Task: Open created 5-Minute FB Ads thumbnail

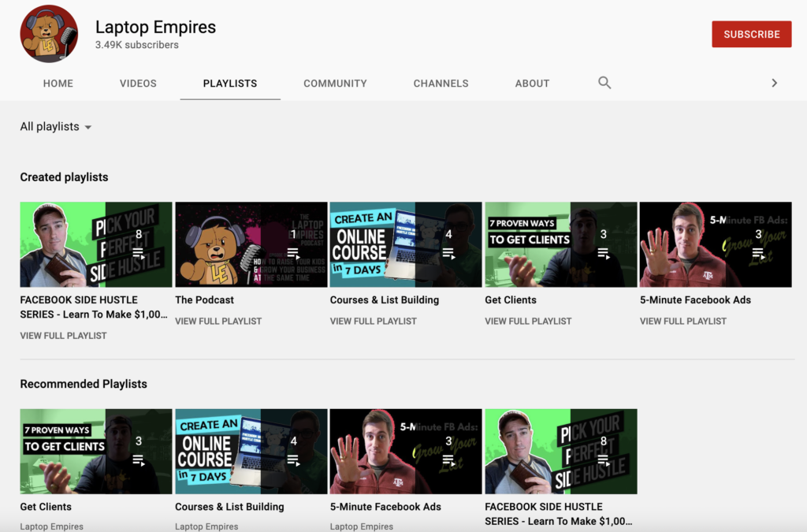Action: (716, 244)
